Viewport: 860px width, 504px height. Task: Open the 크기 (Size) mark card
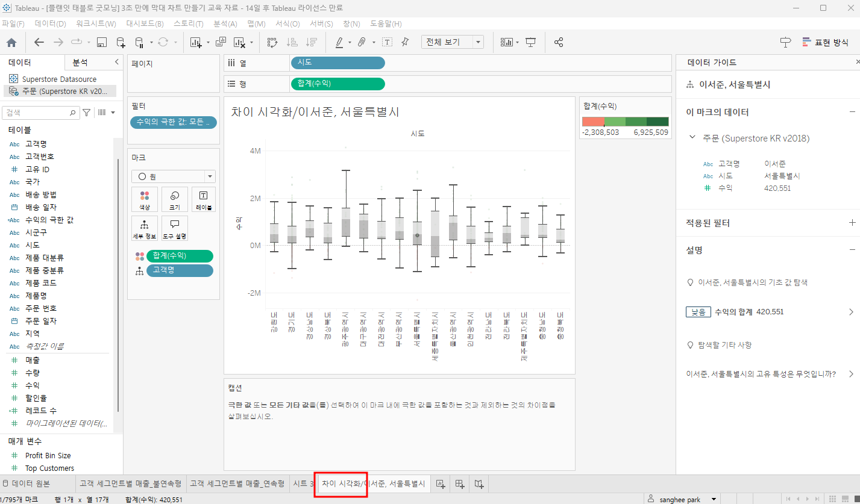click(x=174, y=199)
